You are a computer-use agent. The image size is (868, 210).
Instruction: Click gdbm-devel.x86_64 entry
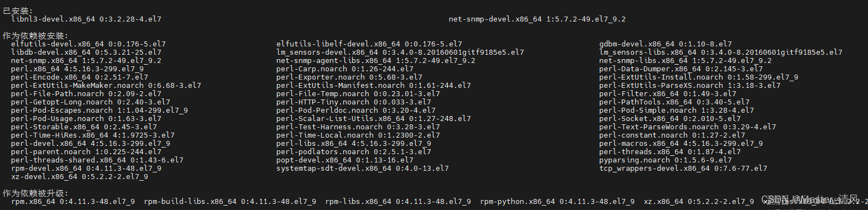(666, 44)
